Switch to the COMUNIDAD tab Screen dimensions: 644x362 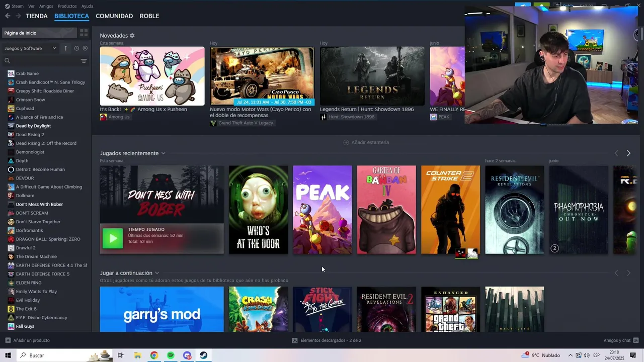114,16
